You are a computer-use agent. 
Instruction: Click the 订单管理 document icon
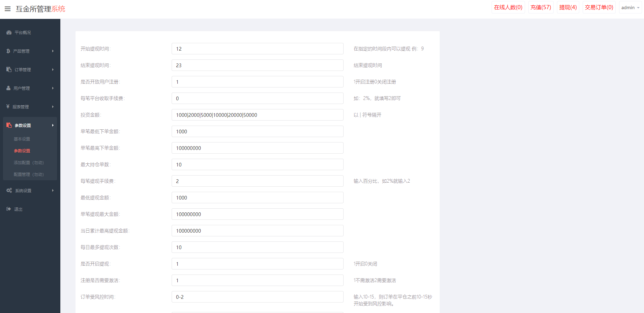[8, 70]
